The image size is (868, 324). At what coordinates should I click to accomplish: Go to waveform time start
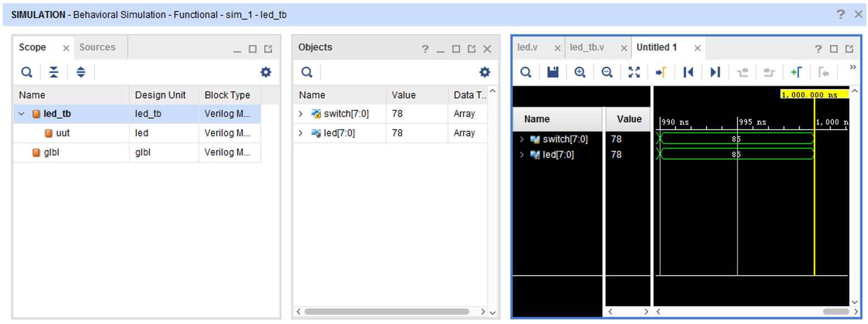point(688,72)
